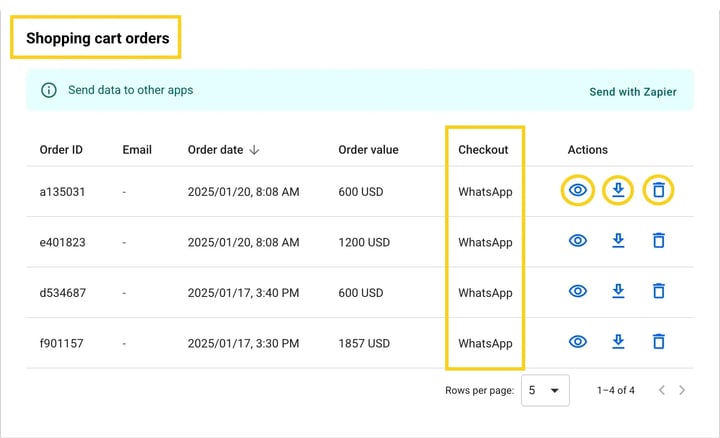Screen dimensions: 720x438
Task: Select order ID d534687
Action: pos(62,293)
